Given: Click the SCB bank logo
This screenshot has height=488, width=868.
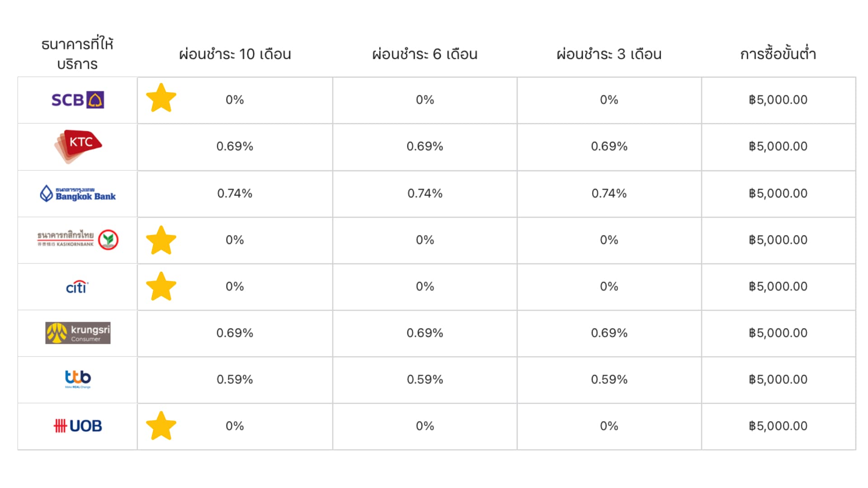Looking at the screenshot, I should coord(77,100).
